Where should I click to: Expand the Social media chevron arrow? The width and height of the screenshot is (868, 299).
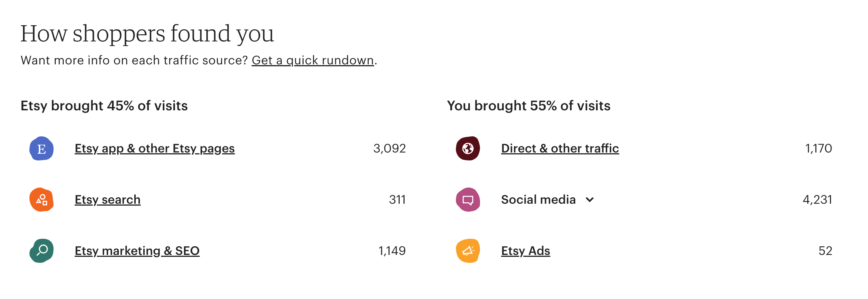tap(590, 200)
